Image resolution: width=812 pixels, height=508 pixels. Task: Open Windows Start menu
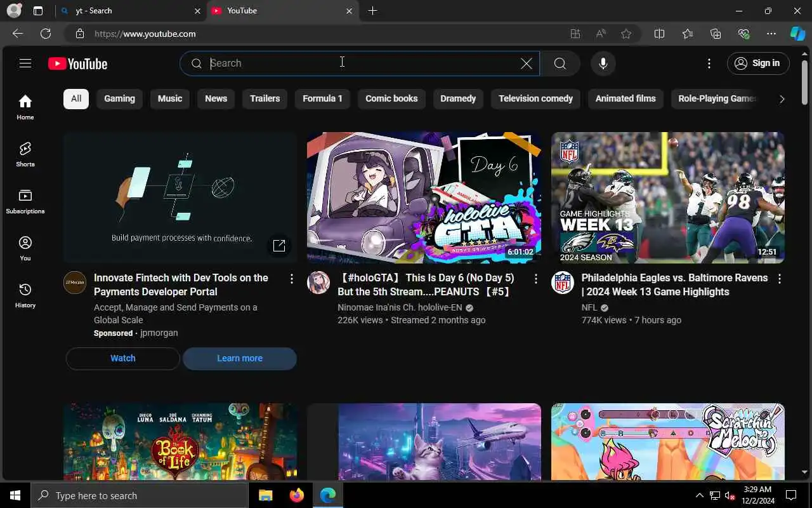[x=15, y=495]
